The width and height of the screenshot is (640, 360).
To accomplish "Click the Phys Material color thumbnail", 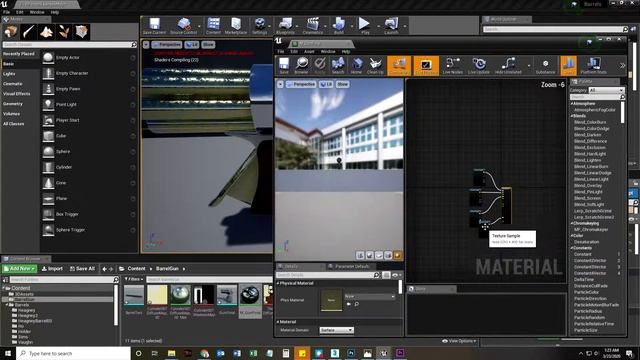I will (x=331, y=300).
